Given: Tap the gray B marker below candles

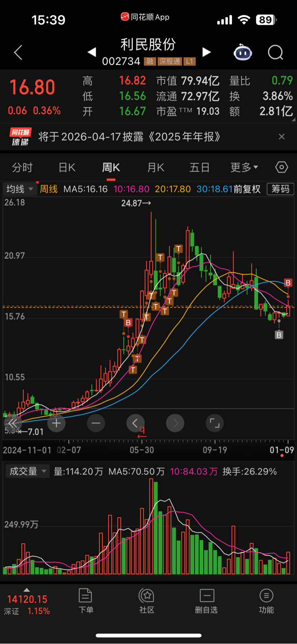Looking at the screenshot, I should tap(279, 335).
